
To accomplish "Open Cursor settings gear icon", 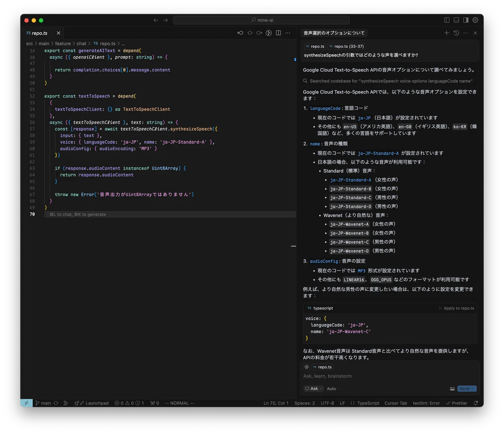I will coord(475,20).
